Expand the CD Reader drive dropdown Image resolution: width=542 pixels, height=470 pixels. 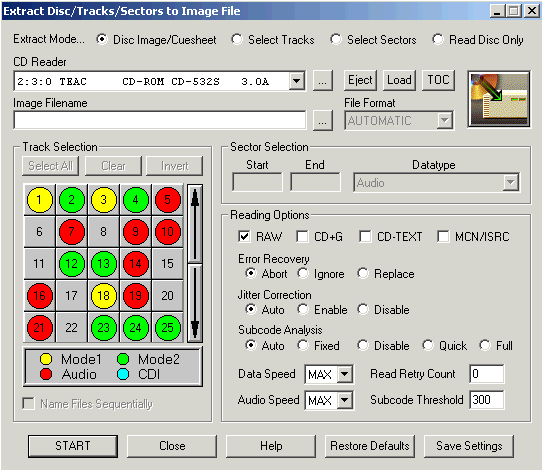click(296, 81)
